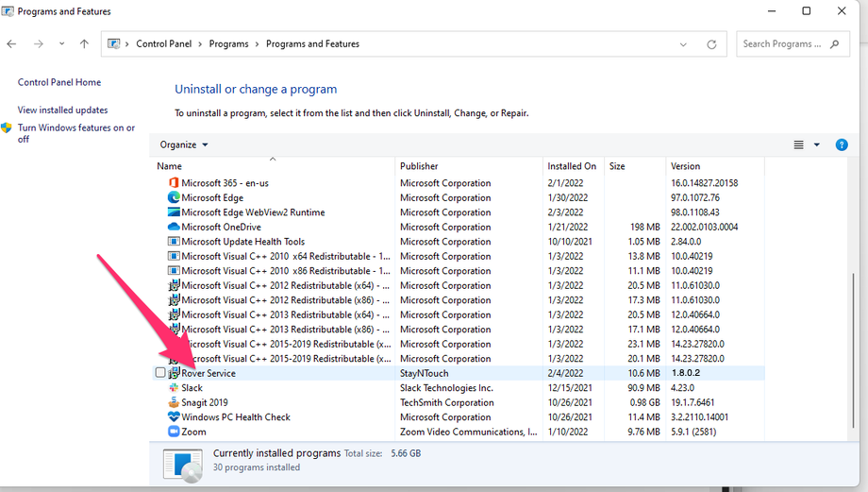Click the Zoom program icon
This screenshot has width=868, height=492.
(174, 432)
